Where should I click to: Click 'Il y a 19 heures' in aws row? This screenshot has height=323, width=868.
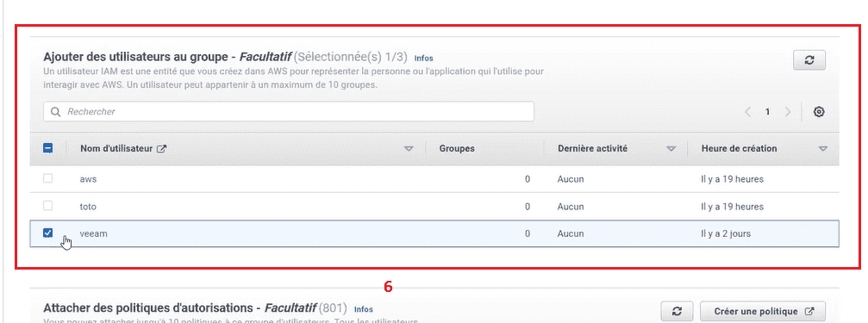click(733, 179)
